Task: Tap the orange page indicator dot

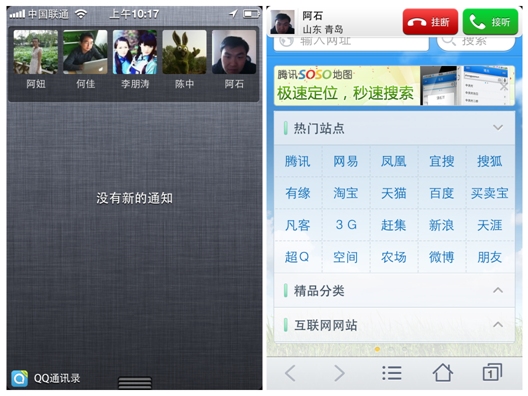Action: (377, 350)
